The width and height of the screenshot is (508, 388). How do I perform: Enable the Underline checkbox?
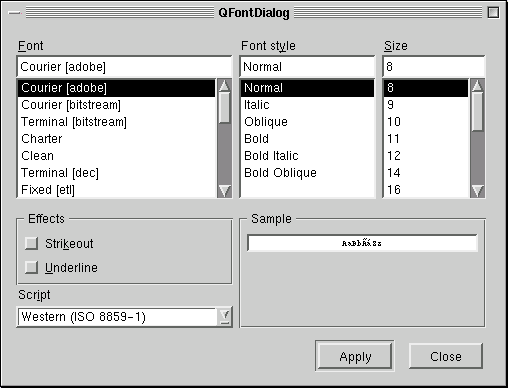31,267
